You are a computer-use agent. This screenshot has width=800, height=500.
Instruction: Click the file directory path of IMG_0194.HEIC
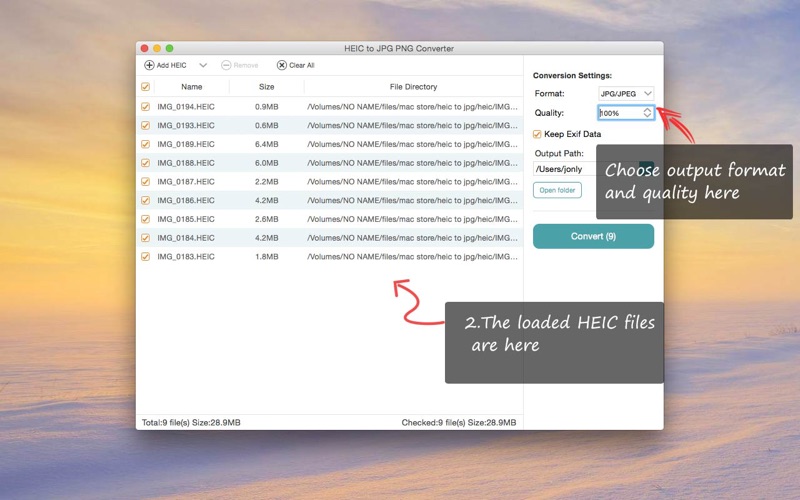[412, 107]
